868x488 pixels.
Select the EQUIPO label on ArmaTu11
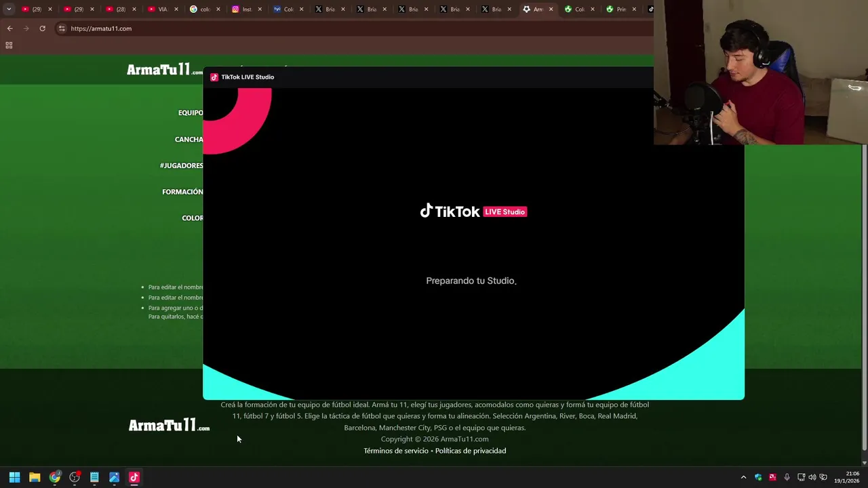191,113
